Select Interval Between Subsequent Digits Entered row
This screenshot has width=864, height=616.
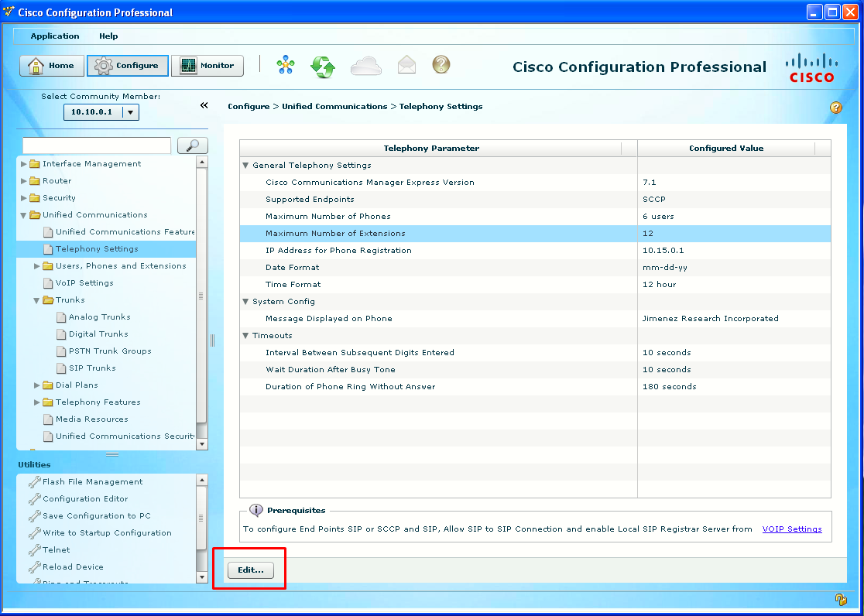click(535, 353)
